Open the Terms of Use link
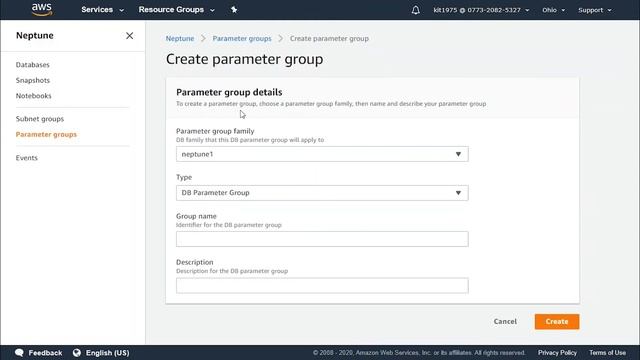 pyautogui.click(x=607, y=353)
